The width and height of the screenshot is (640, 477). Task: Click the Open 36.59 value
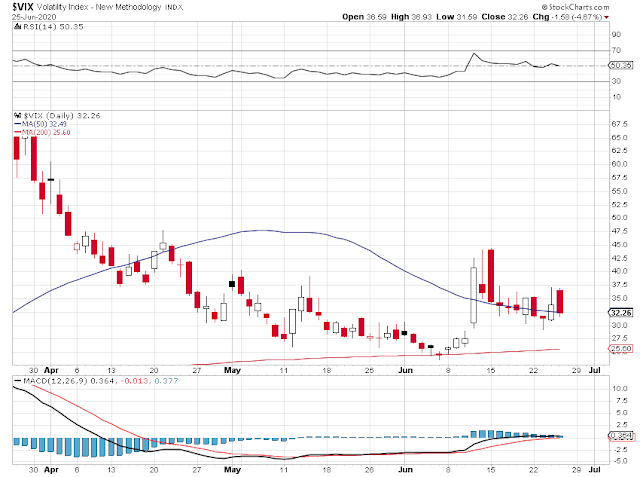[x=364, y=17]
